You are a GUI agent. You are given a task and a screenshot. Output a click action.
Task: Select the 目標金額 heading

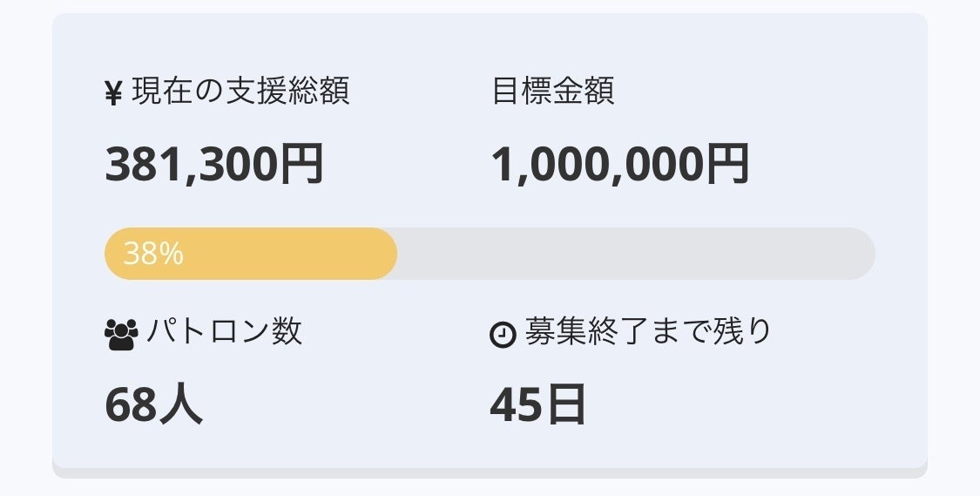pos(553,92)
